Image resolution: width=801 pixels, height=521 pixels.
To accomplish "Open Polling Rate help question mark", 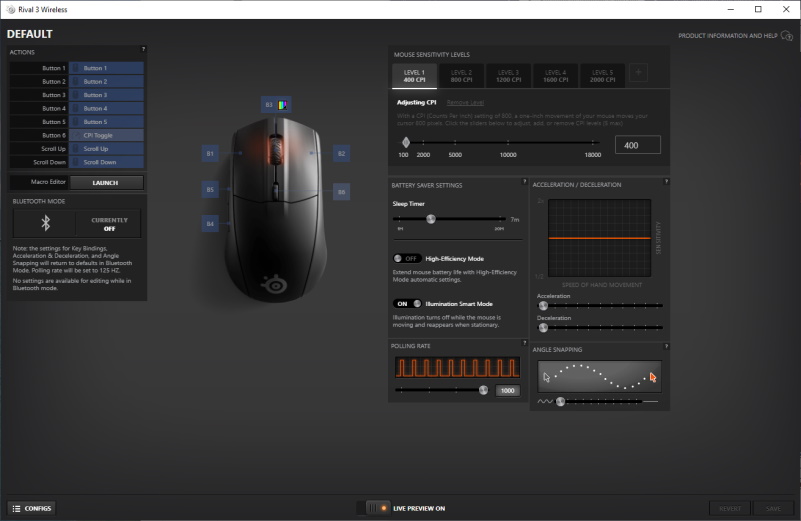I will click(524, 343).
